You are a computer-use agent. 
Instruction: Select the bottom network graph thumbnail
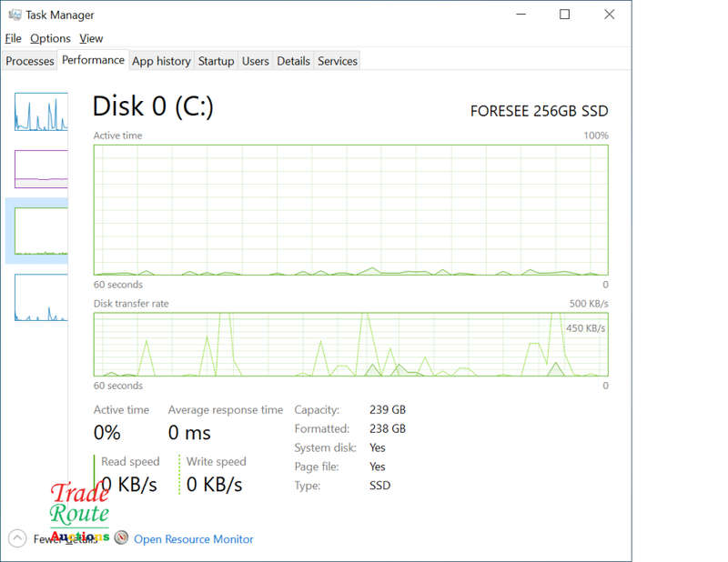(x=41, y=297)
